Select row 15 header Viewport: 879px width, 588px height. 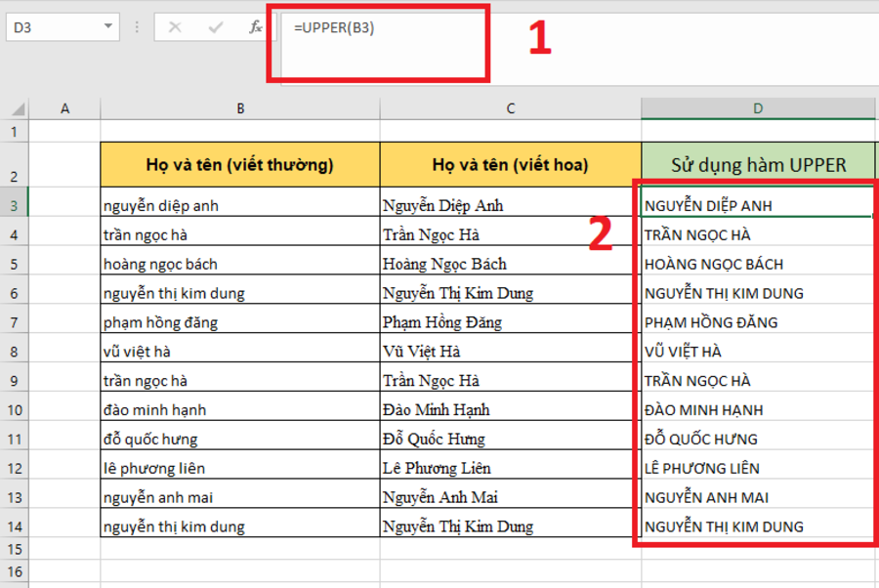click(x=14, y=549)
